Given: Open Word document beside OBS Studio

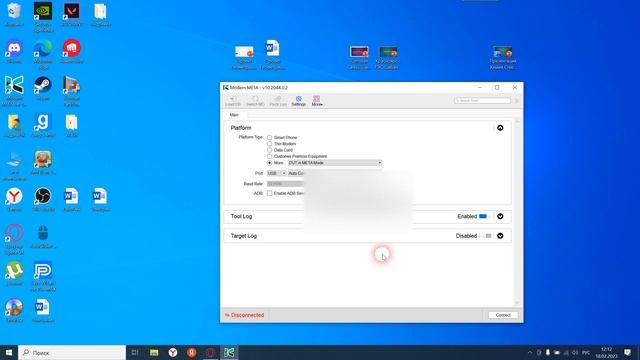Looking at the screenshot, I should pyautogui.click(x=71, y=200).
